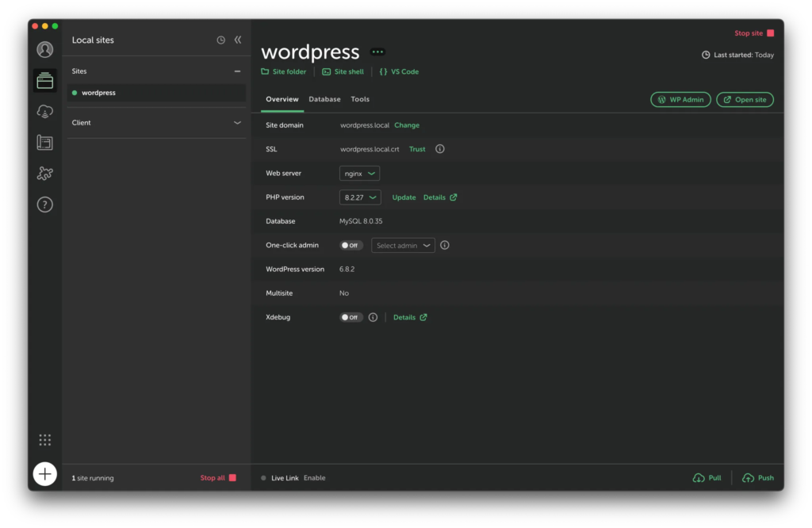Click the wordpress.local.crt certificate text
Screen dimensions: 812x528
coord(370,149)
